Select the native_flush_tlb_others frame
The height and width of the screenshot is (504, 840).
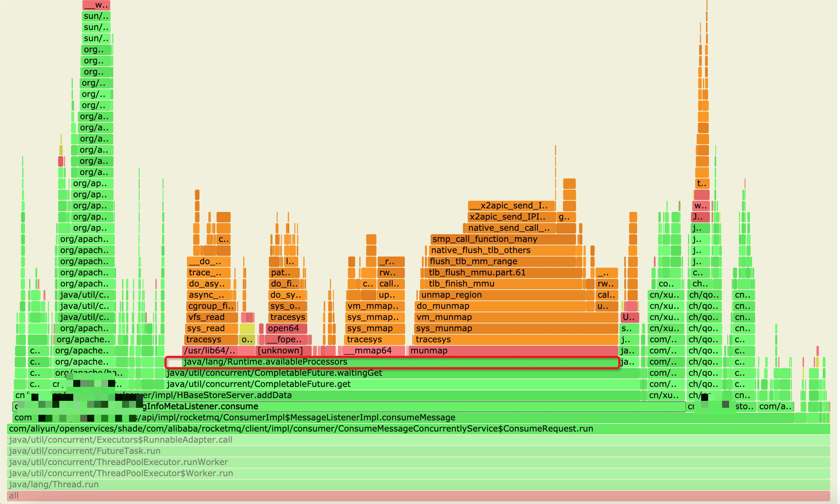tap(502, 250)
